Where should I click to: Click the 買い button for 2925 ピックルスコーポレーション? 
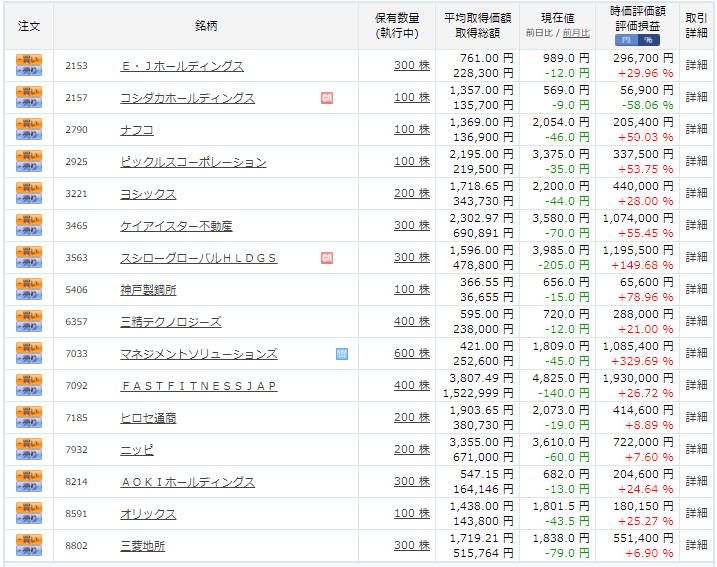point(29,156)
